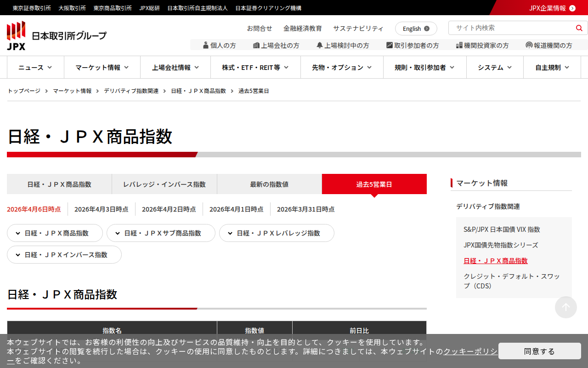Open the 日経・JPX商品指数 tab
The width and height of the screenshot is (588, 368).
point(59,184)
